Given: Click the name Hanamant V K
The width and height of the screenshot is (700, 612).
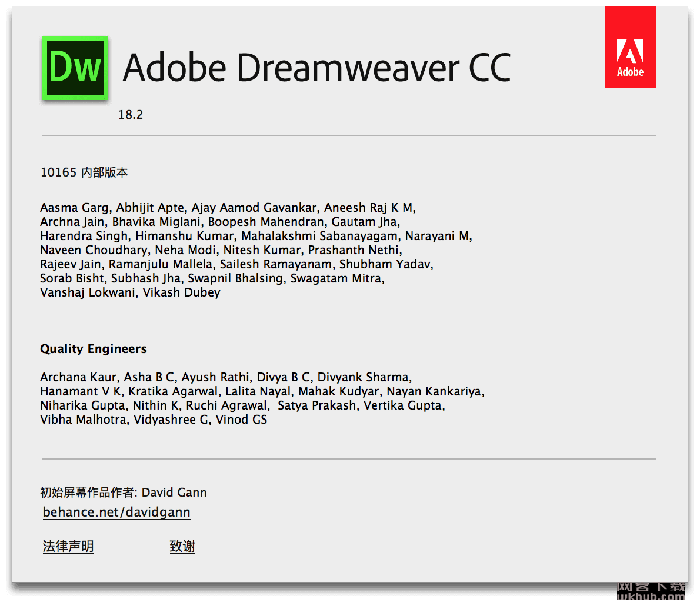Looking at the screenshot, I should pyautogui.click(x=81, y=392).
